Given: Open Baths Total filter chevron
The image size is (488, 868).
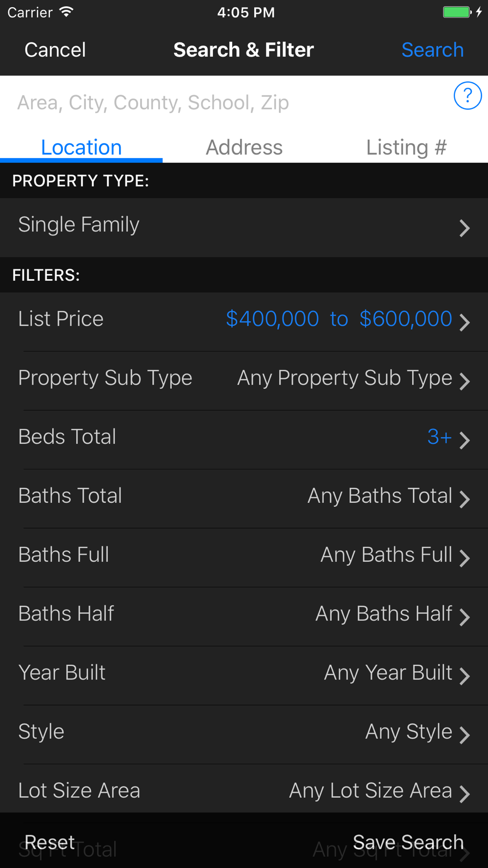Looking at the screenshot, I should coord(464,499).
